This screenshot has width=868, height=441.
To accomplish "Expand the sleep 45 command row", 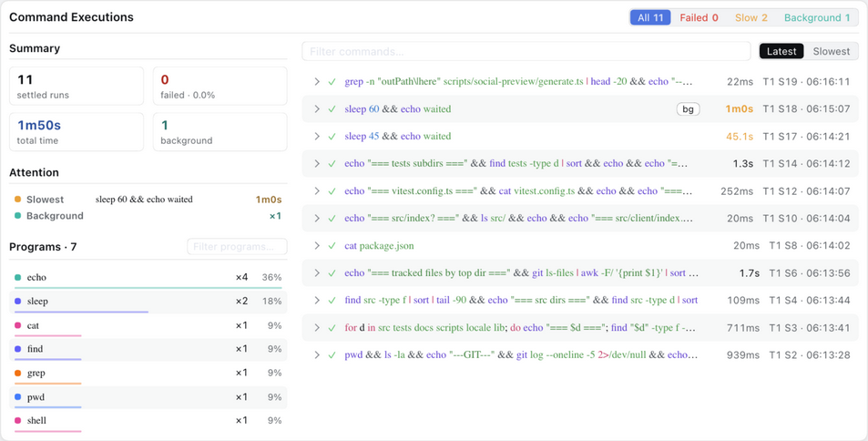I will pyautogui.click(x=317, y=137).
